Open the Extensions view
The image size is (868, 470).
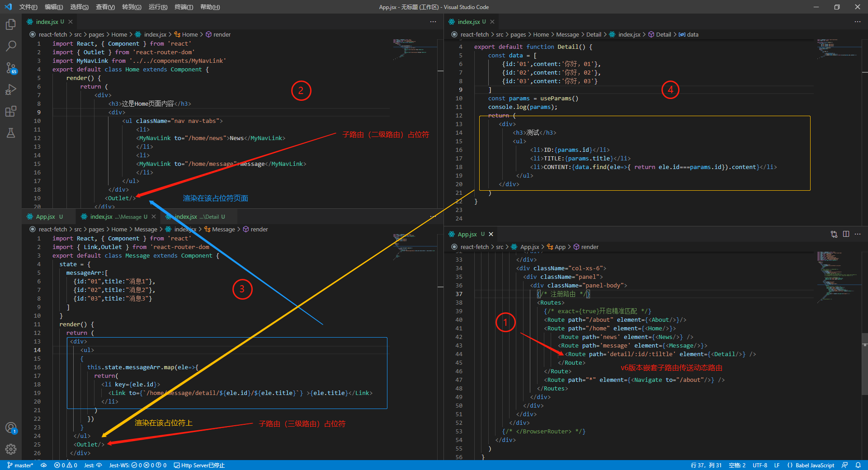11,111
